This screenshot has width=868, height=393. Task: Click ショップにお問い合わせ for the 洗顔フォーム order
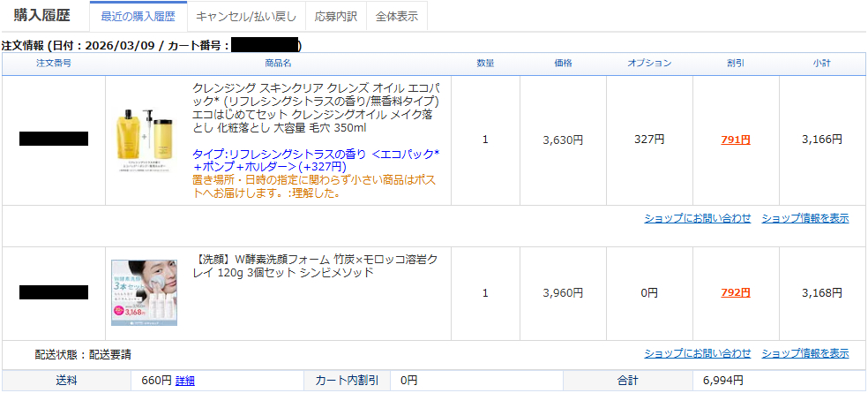click(x=697, y=353)
